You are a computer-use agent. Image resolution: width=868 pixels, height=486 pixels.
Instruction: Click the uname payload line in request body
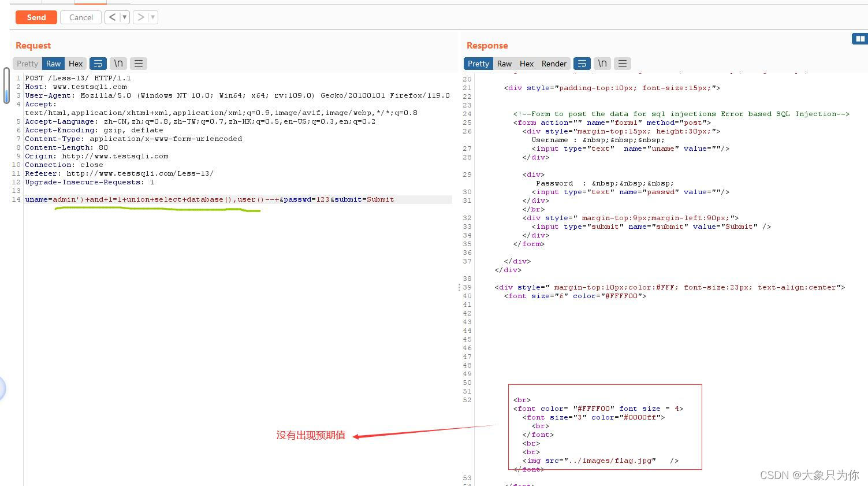pyautogui.click(x=209, y=199)
